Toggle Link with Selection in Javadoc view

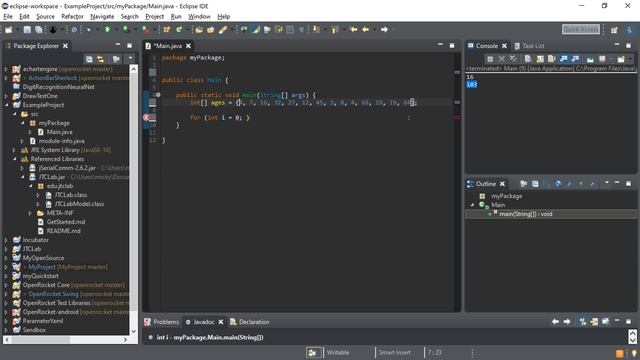(582, 322)
